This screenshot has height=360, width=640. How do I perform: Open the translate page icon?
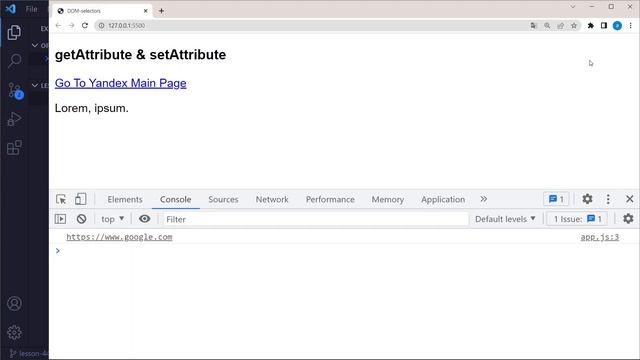[x=533, y=25]
